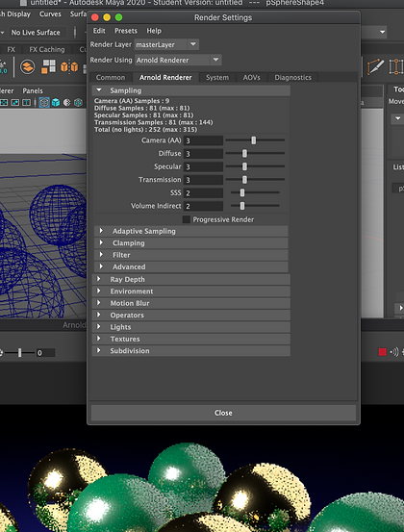Screen dimensions: 404x532
Task: Open the Panels menu in viewport
Action: point(33,90)
